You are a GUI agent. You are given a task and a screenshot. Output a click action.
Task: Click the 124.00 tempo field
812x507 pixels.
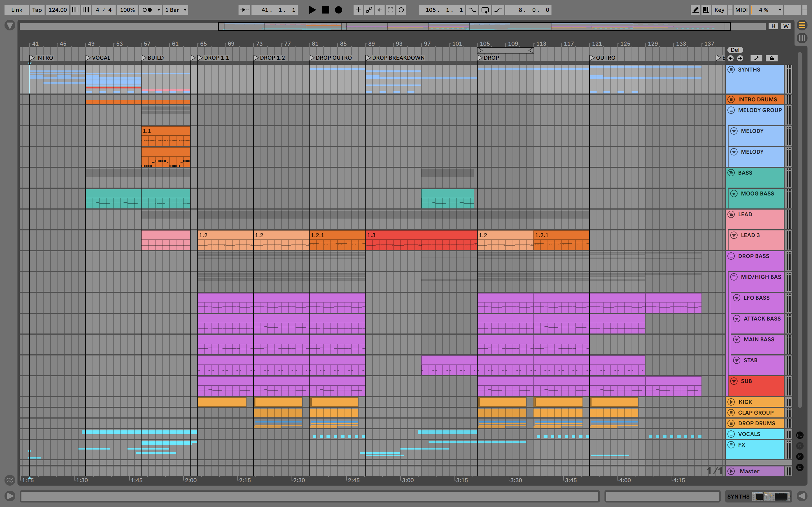point(58,10)
